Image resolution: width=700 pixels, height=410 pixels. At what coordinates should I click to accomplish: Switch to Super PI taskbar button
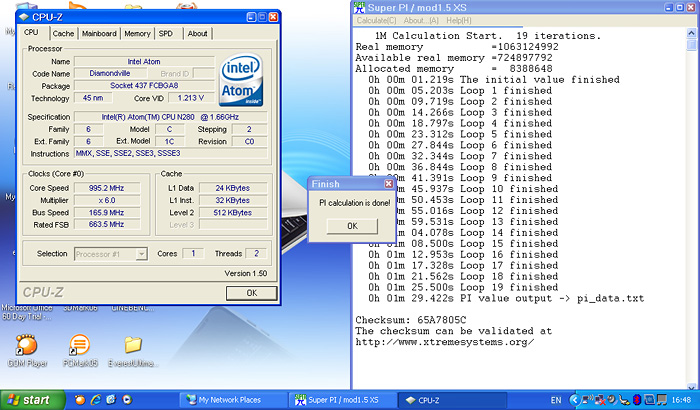[342, 400]
